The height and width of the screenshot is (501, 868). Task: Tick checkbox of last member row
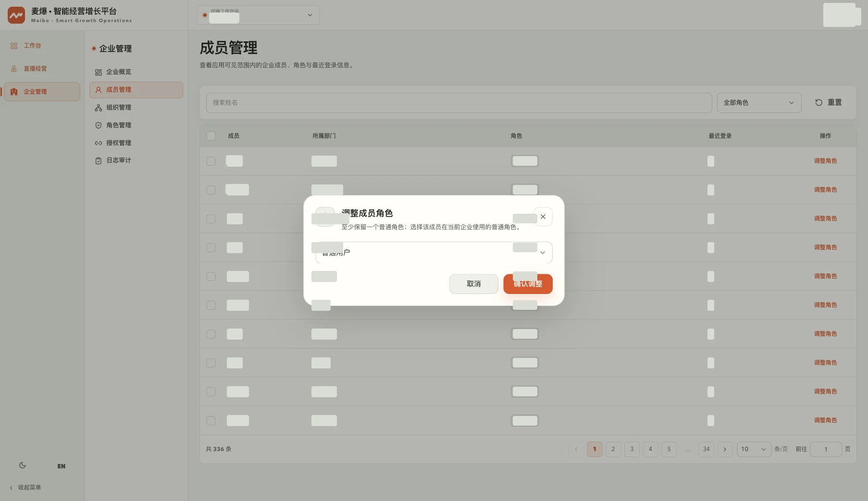pyautogui.click(x=211, y=420)
